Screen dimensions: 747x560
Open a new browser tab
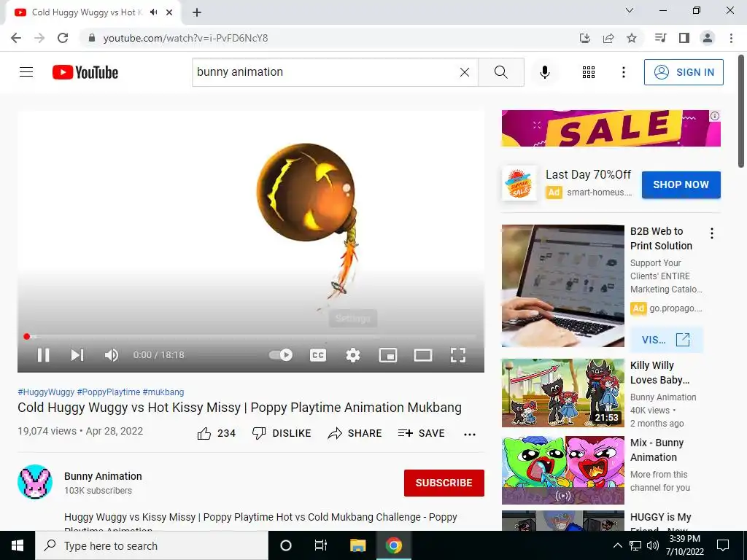197,12
